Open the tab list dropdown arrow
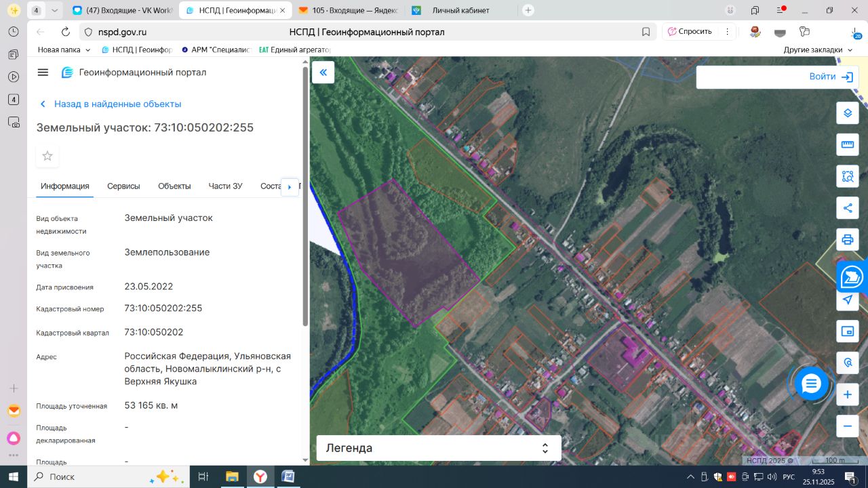 coord(55,10)
